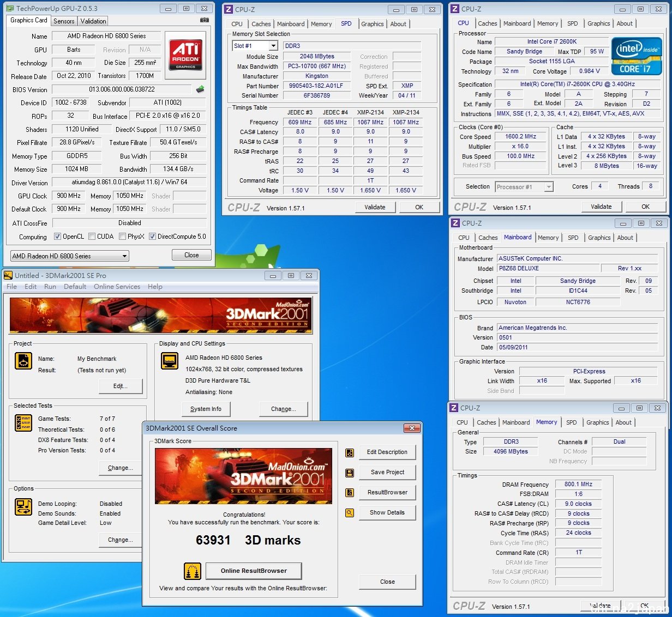Click the ATI Radeon logo in GPU-Z
Viewport: 672px width, 617px height.
click(185, 55)
